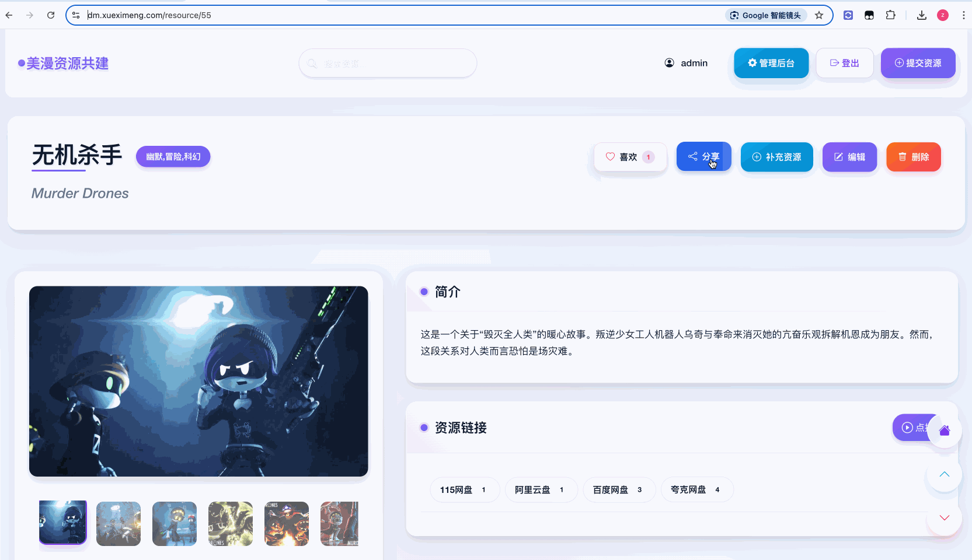The height and width of the screenshot is (560, 972).
Task: Click the 幽默,冒险,科幻 tag badge
Action: tap(173, 156)
